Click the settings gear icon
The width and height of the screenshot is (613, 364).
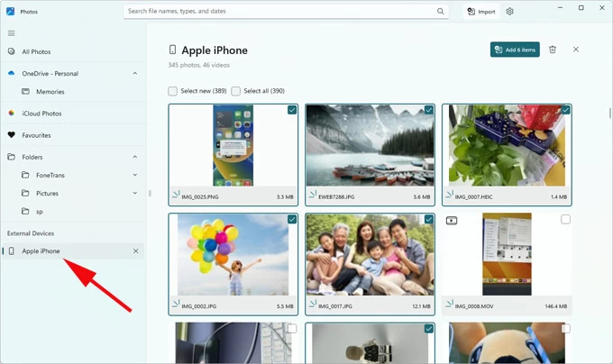click(x=510, y=12)
